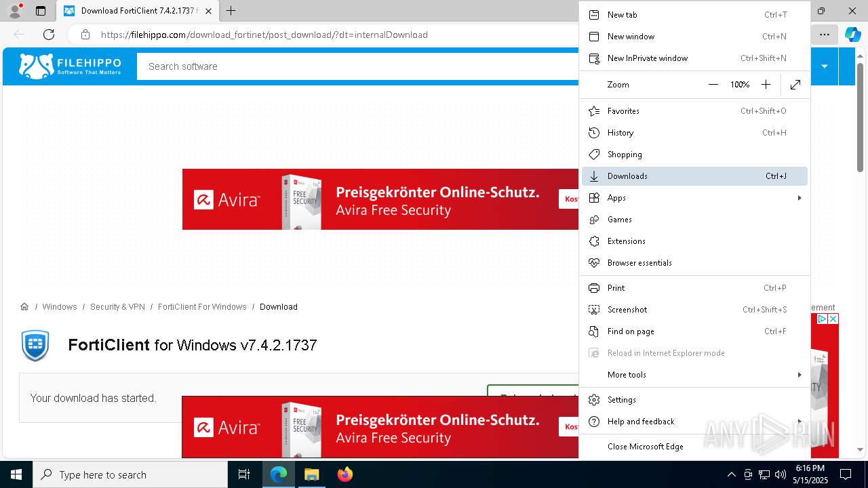Open Task View on the taskbar
This screenshot has height=488, width=868.
tap(244, 474)
